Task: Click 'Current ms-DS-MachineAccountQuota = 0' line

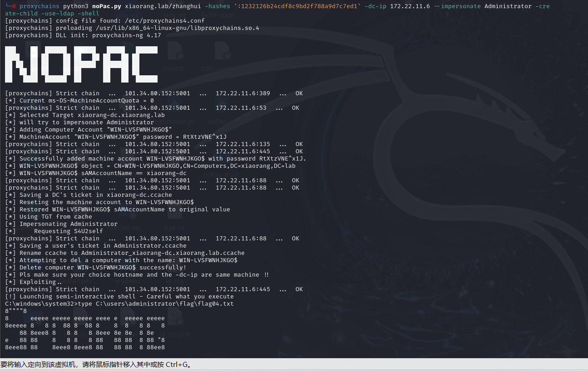Action: pos(79,101)
